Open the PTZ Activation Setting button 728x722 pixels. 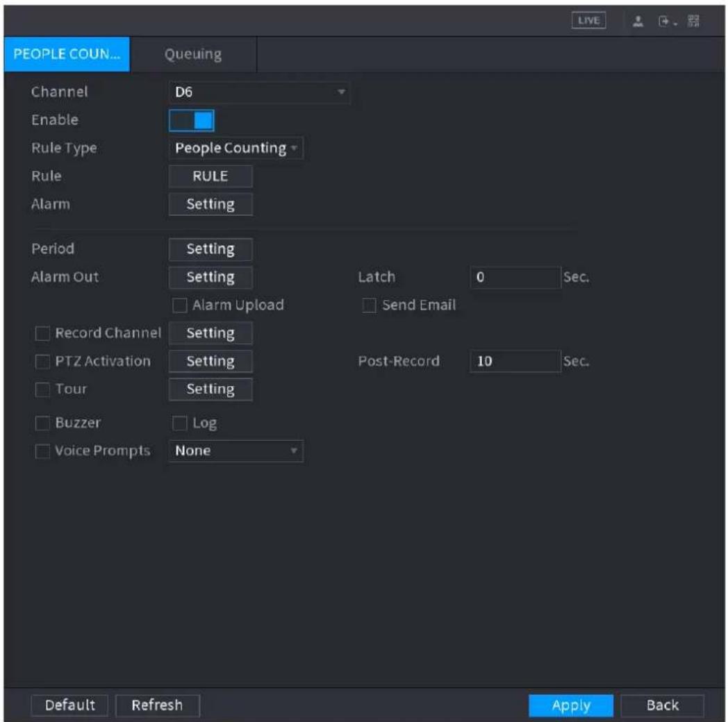pyautogui.click(x=210, y=362)
